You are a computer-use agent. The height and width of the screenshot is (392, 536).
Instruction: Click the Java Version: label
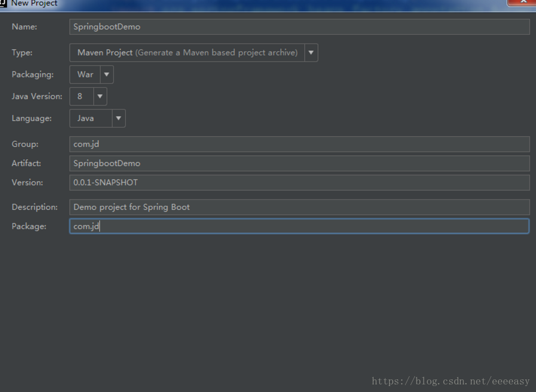tap(37, 97)
